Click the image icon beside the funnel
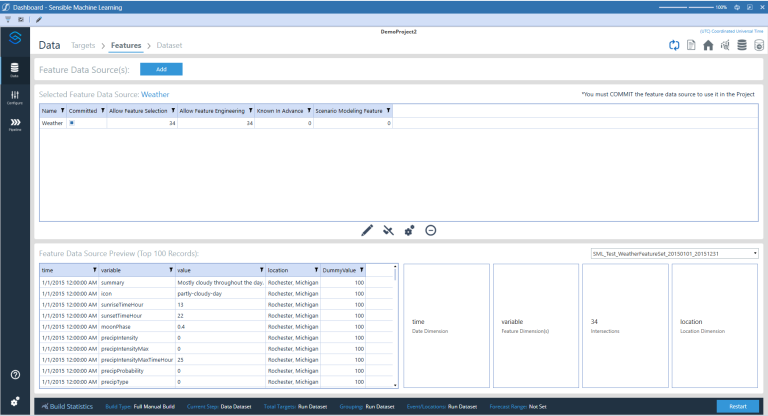This screenshot has height=416, width=768. [x=21, y=20]
